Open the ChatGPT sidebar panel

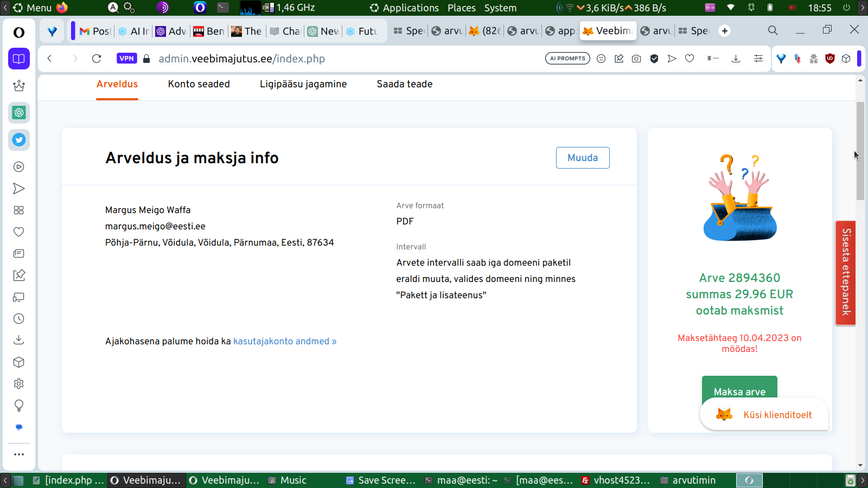(19, 113)
